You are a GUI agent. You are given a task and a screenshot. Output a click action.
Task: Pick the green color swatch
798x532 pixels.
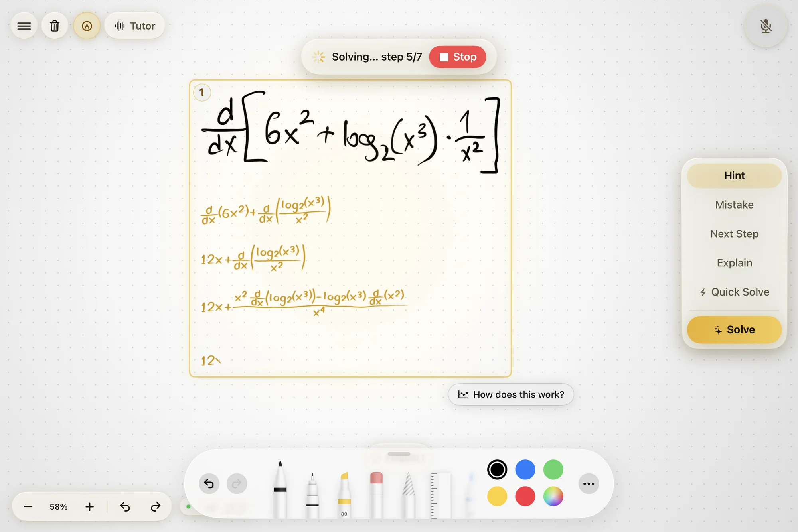click(x=553, y=469)
